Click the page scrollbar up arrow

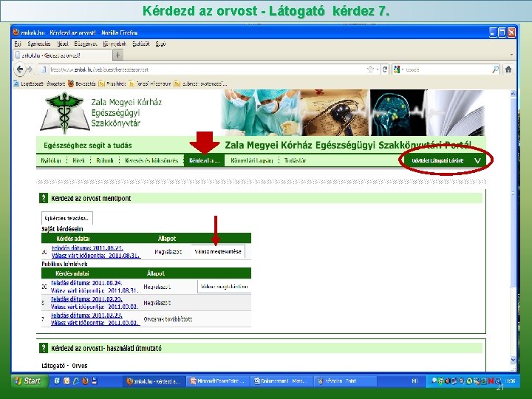(x=513, y=93)
